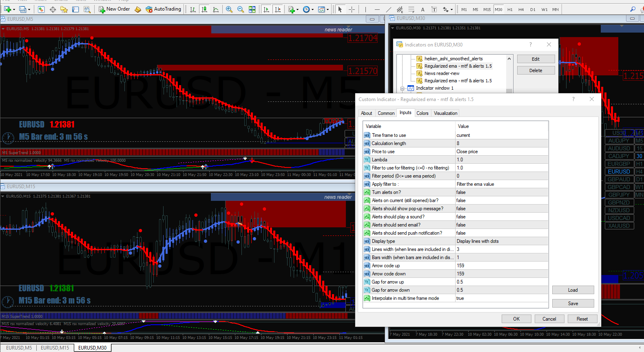Switch to the H4 timeframe in the toolbar

[521, 9]
